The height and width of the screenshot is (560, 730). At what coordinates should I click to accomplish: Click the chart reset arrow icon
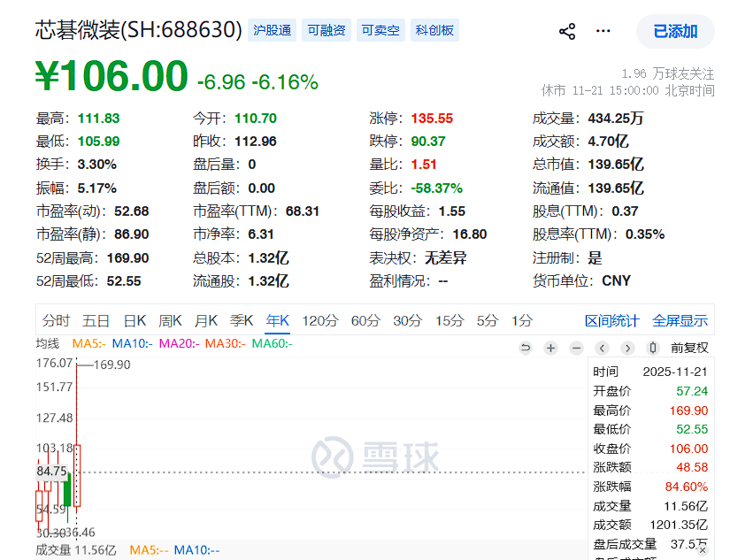[x=526, y=348]
